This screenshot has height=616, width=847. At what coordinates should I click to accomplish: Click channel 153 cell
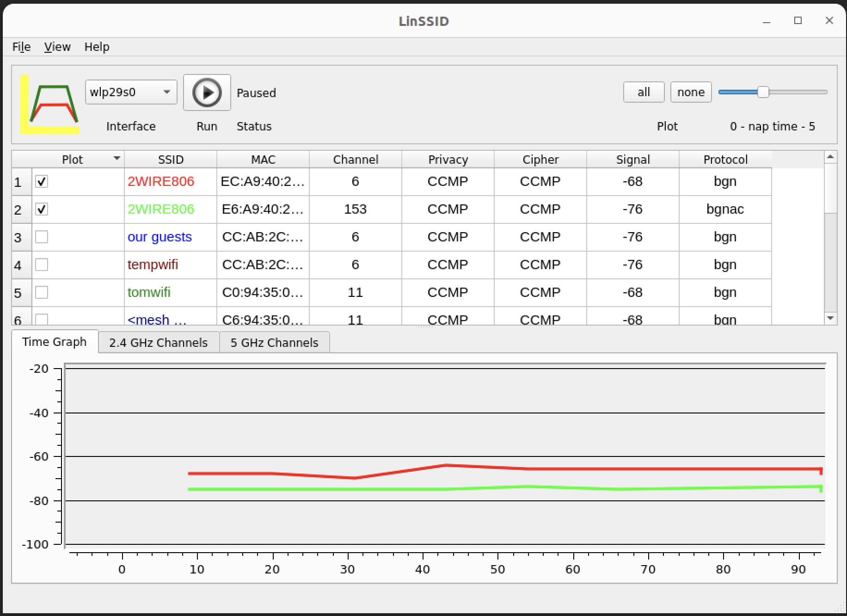click(356, 209)
